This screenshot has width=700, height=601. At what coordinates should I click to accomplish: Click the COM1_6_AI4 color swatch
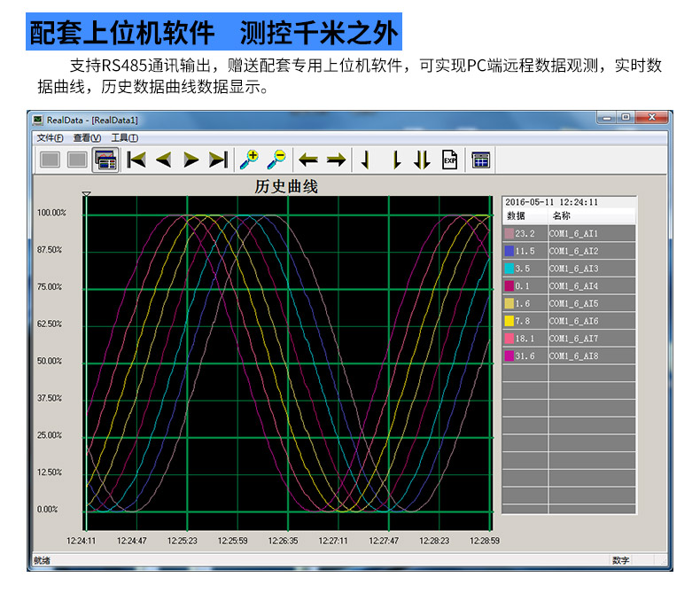pos(509,285)
